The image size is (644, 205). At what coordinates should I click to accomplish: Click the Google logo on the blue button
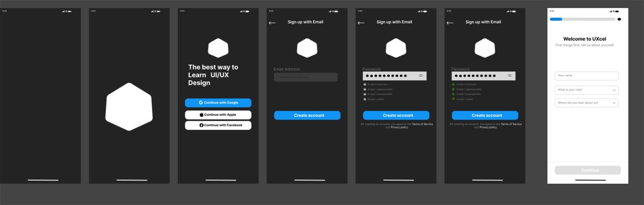[x=201, y=103]
